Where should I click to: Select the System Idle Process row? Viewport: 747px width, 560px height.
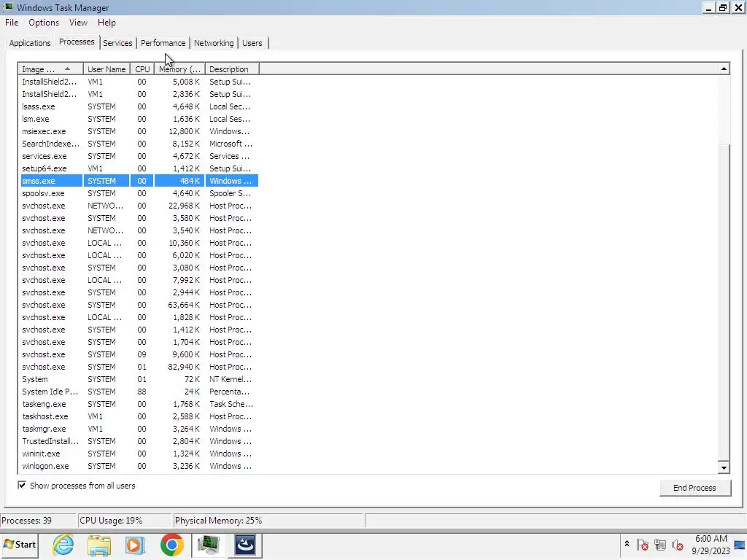(139, 392)
